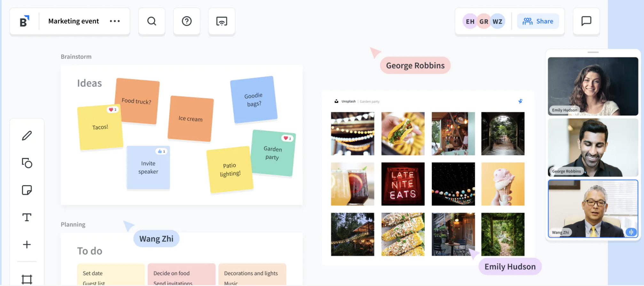
Task: Open the night lanterns string photo
Action: [x=453, y=184]
